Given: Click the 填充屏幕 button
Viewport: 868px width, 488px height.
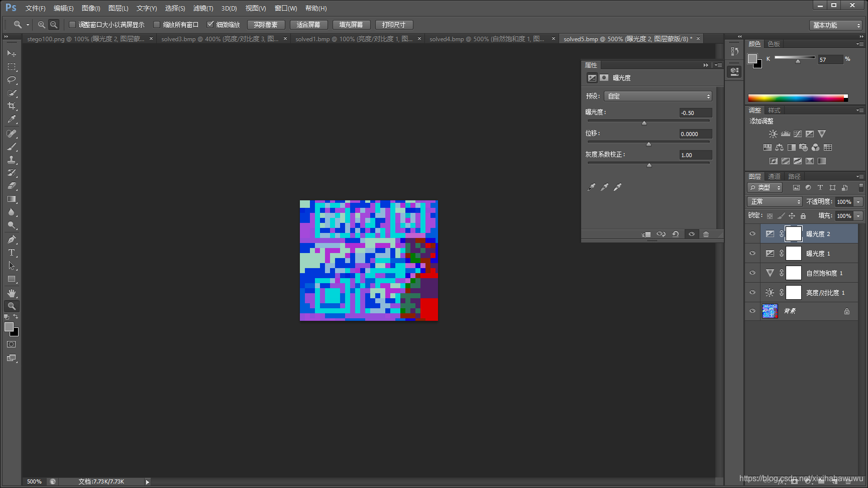Looking at the screenshot, I should click(351, 25).
